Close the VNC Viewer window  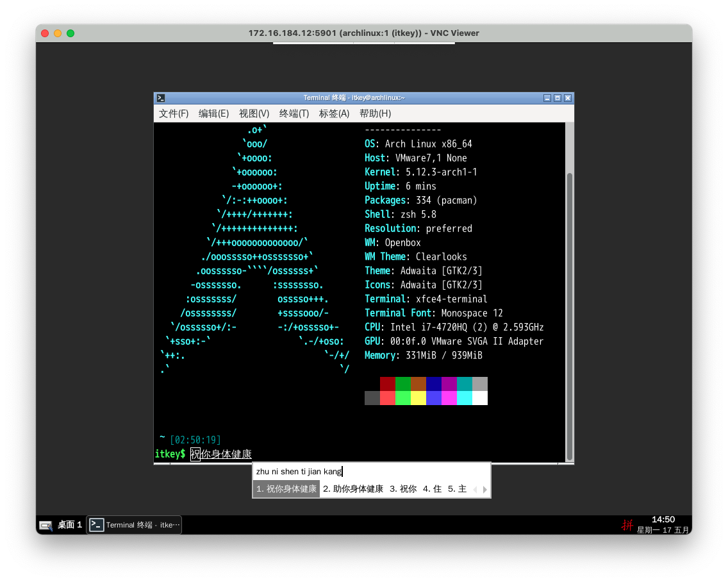tap(45, 33)
